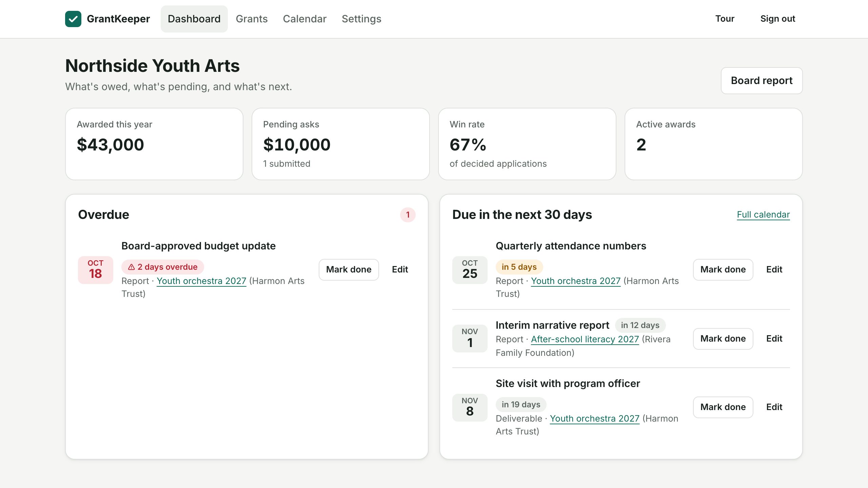Edit Site visit with program officer
The height and width of the screenshot is (488, 868).
coord(774,407)
